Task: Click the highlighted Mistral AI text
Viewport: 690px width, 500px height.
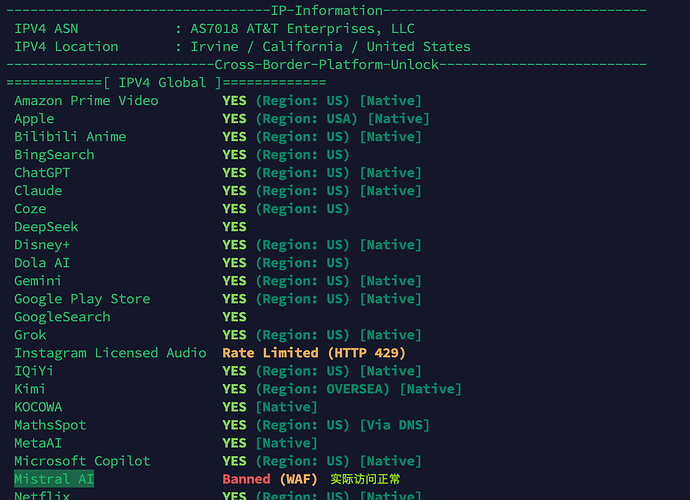Action: pyautogui.click(x=54, y=479)
